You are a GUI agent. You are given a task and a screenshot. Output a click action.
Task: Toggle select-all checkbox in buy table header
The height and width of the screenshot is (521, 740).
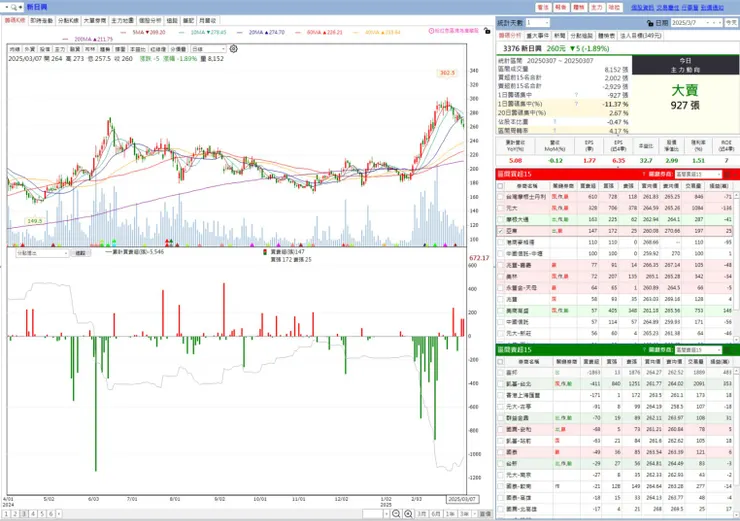click(x=500, y=186)
